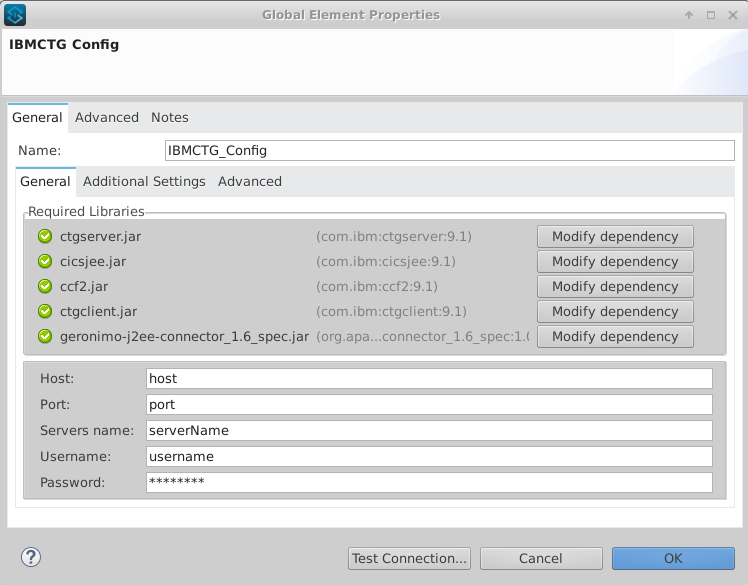Click the help question mark icon
This screenshot has width=748, height=585.
point(30,557)
